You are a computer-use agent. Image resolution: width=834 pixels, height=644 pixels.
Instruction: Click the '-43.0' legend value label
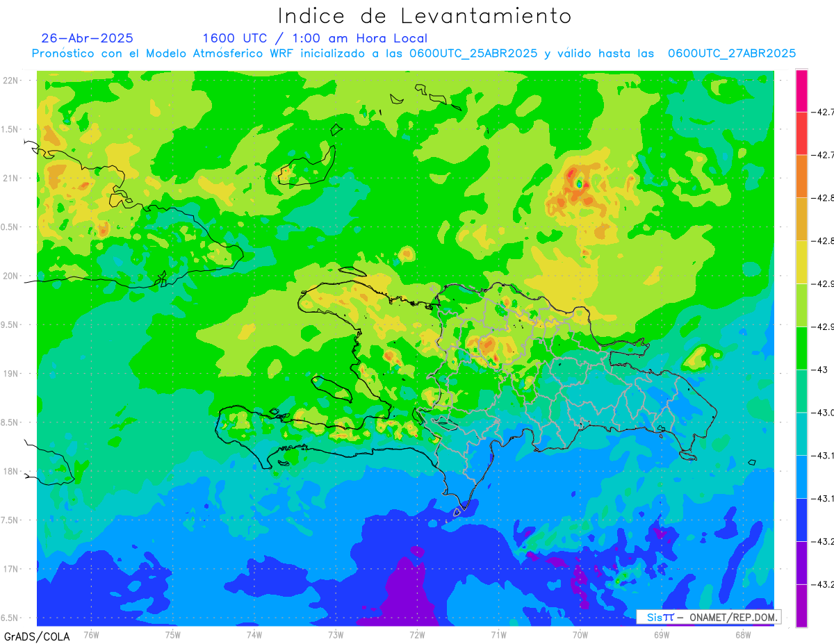pos(823,413)
